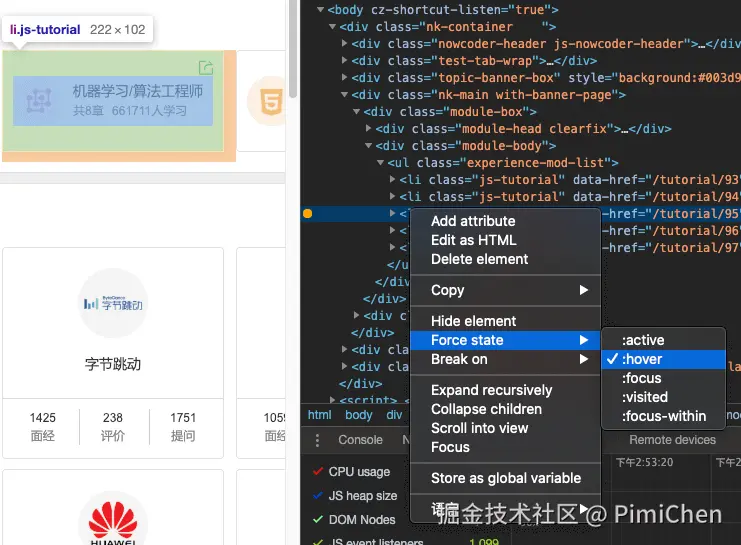The image size is (741, 545).
Task: Click the 下午2:53:20 timestamp in the performance monitor
Action: 644,462
